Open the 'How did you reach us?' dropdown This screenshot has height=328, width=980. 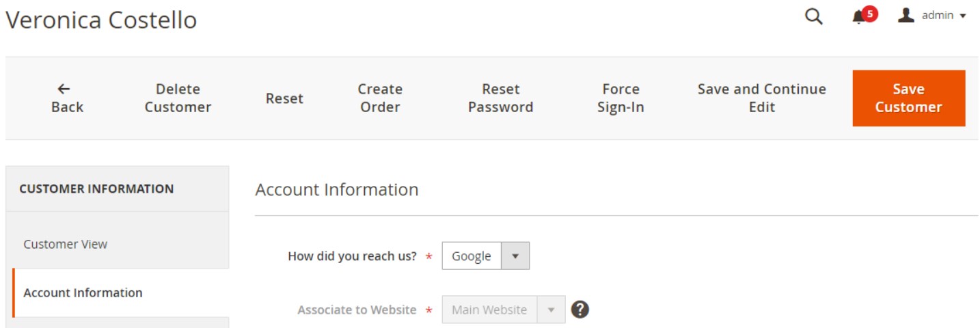coord(485,256)
